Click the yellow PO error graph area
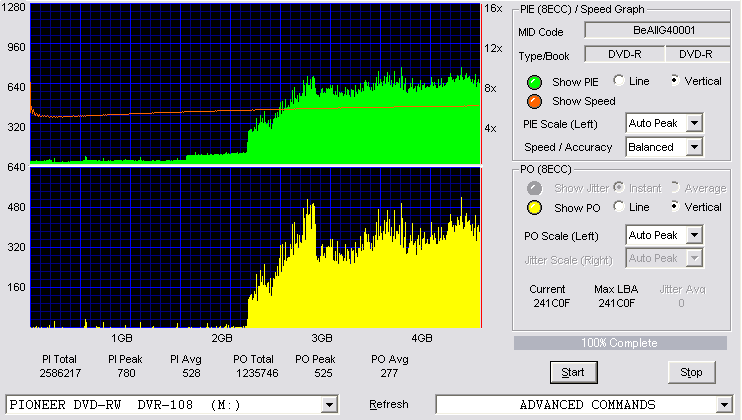The width and height of the screenshot is (742, 420). 256,247
